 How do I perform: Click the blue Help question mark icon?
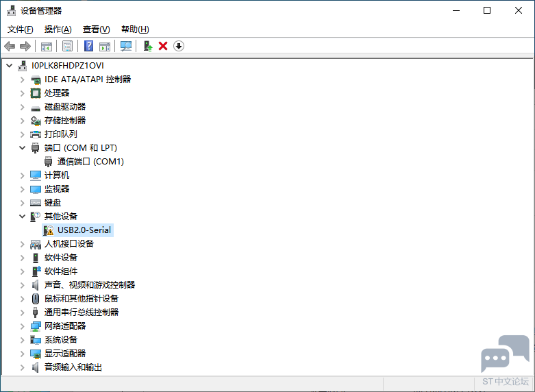(89, 46)
